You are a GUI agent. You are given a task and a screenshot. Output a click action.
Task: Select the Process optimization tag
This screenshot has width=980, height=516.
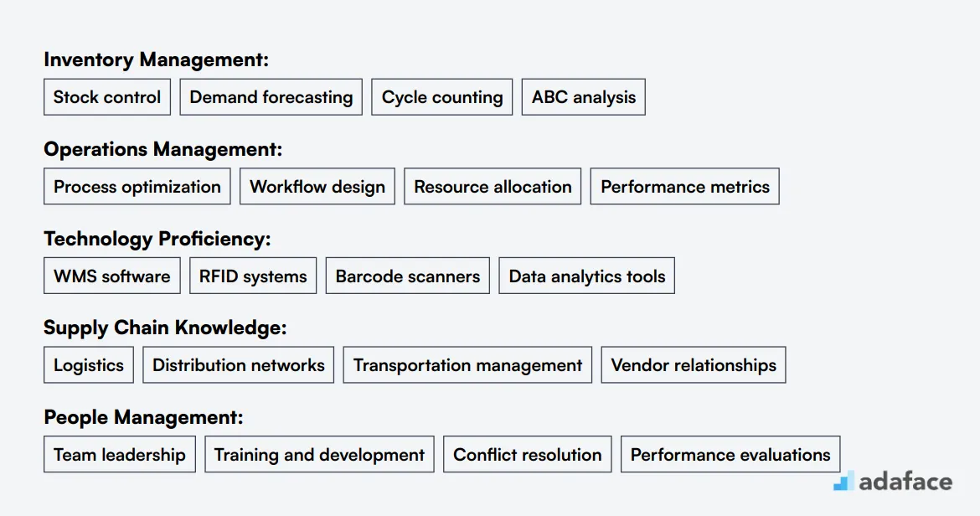tap(137, 186)
